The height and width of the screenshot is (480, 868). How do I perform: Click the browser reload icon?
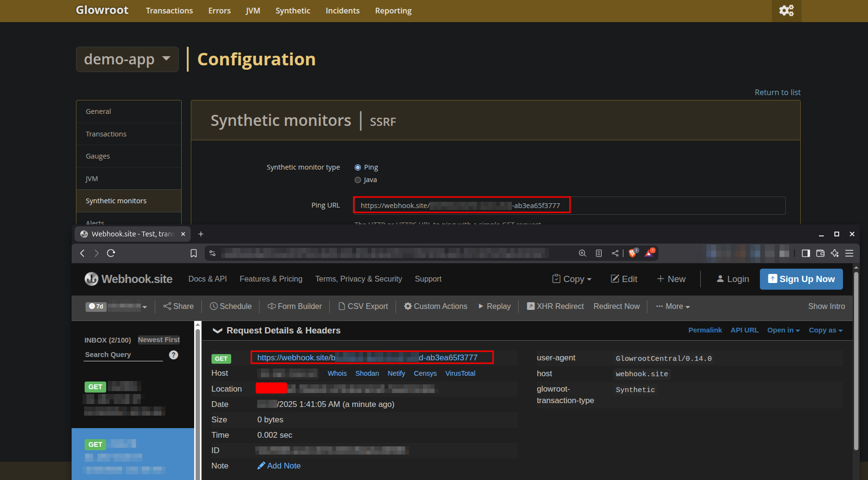click(x=111, y=253)
